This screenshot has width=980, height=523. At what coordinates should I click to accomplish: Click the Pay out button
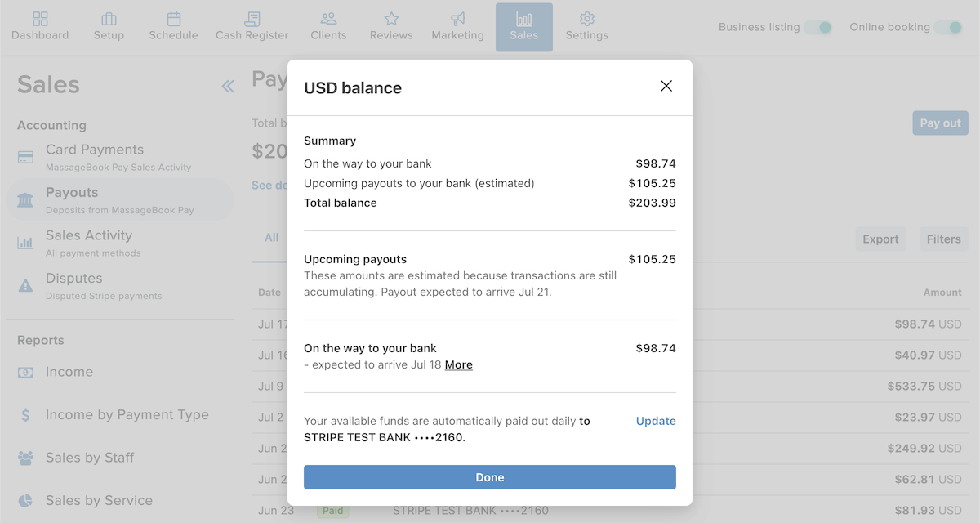[940, 123]
